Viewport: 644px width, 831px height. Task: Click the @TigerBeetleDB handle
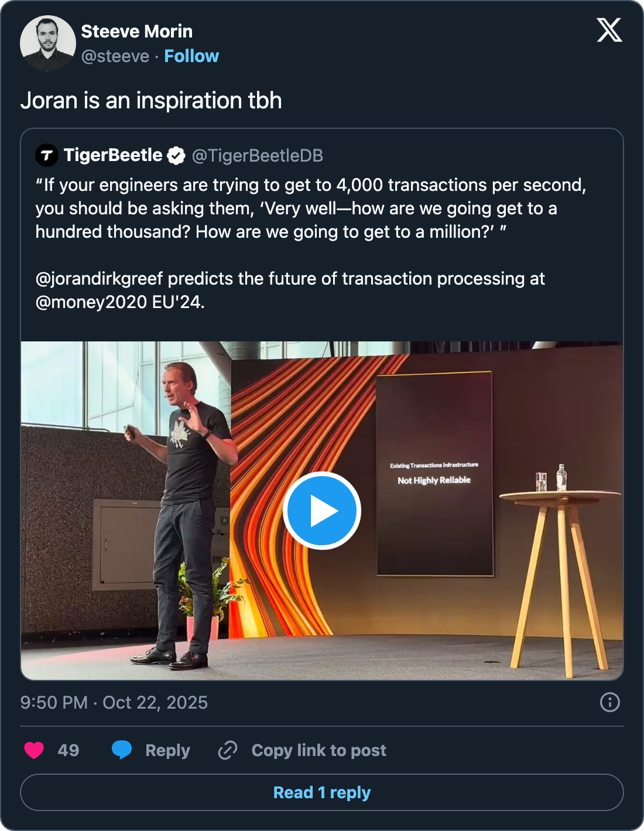pos(258,156)
